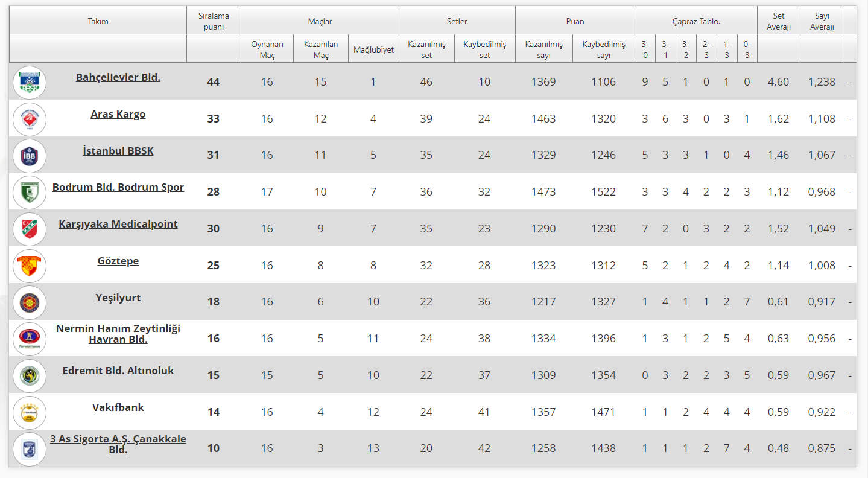Open Nermin Hanım Zeytinliği Havran Bld. link
Image resolution: width=868 pixels, height=478 pixels.
[x=118, y=334]
